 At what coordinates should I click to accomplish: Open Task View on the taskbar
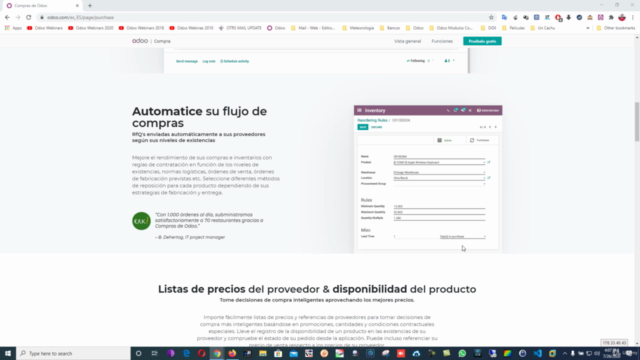[154, 353]
